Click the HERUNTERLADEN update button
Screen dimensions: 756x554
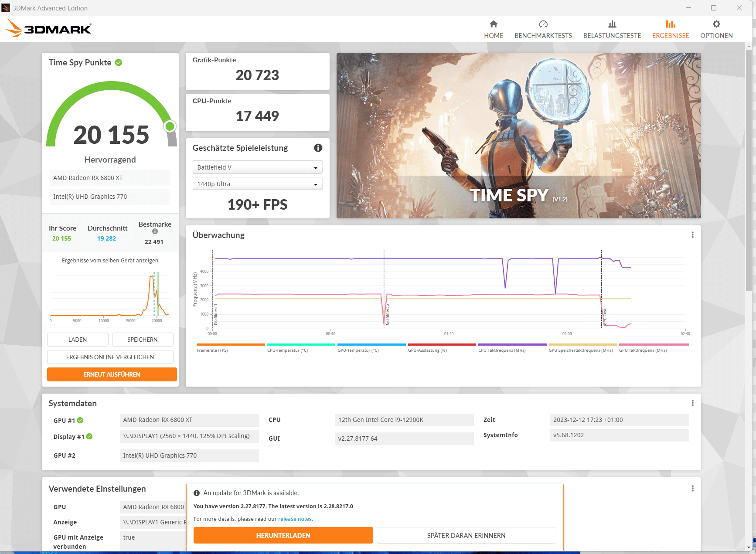283,535
